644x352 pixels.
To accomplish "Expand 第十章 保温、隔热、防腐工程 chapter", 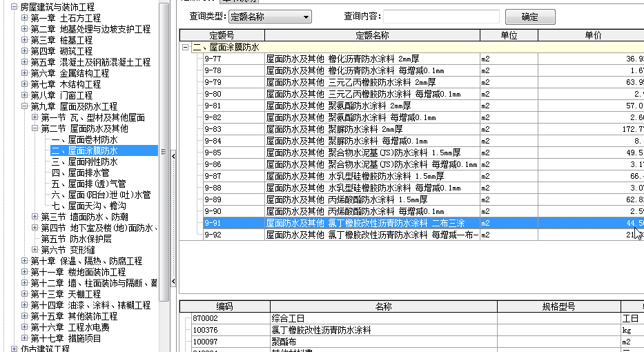I will (24, 261).
